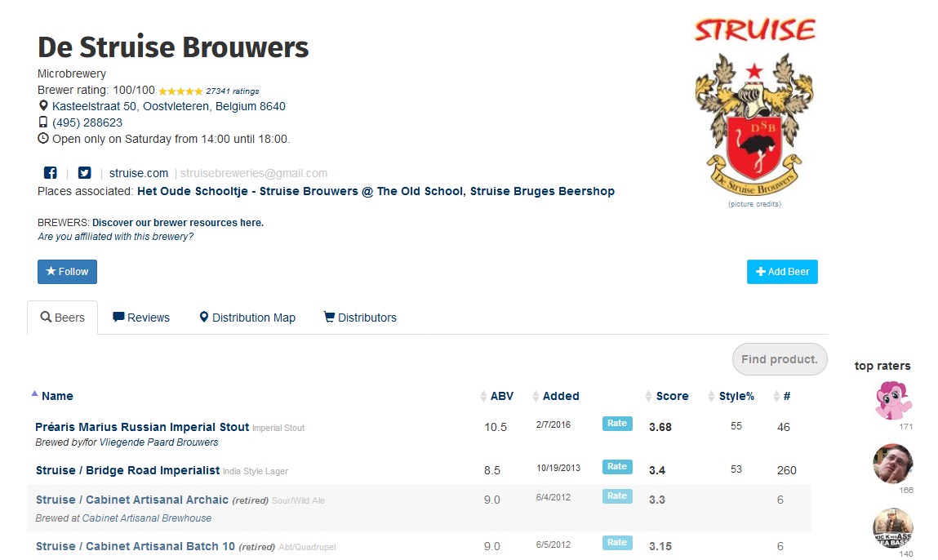Switch to the Beers tab

[x=62, y=318]
